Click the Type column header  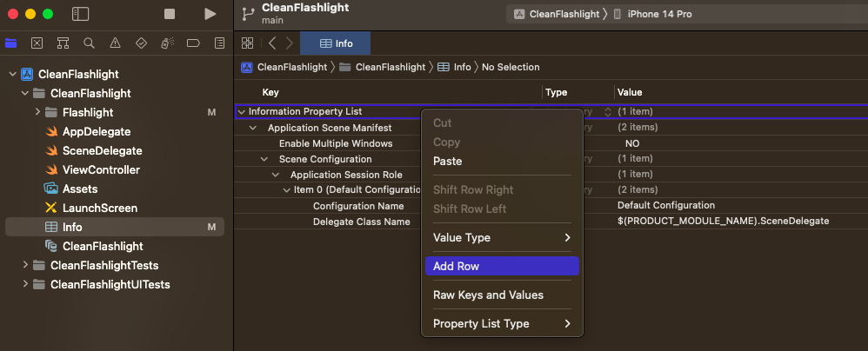pos(557,92)
